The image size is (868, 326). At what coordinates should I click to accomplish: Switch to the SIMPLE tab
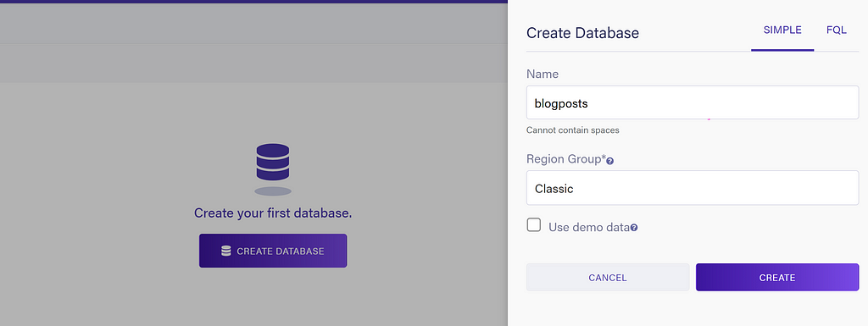[x=782, y=30]
